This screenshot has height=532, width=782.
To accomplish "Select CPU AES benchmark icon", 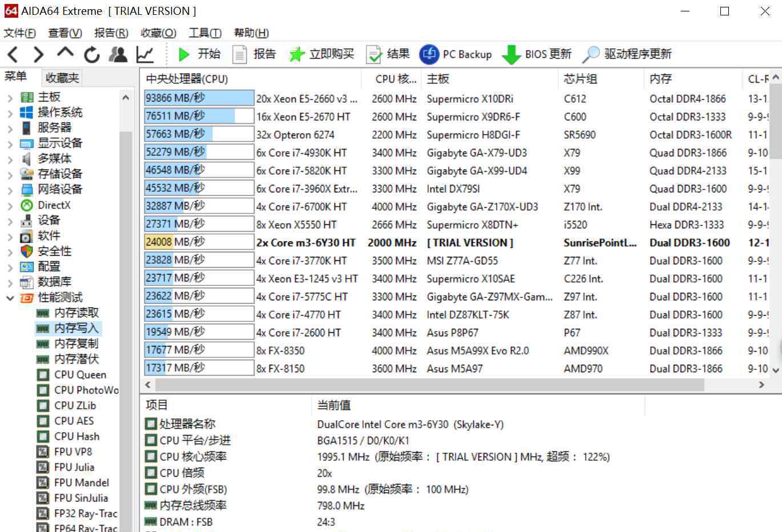I will (x=43, y=421).
